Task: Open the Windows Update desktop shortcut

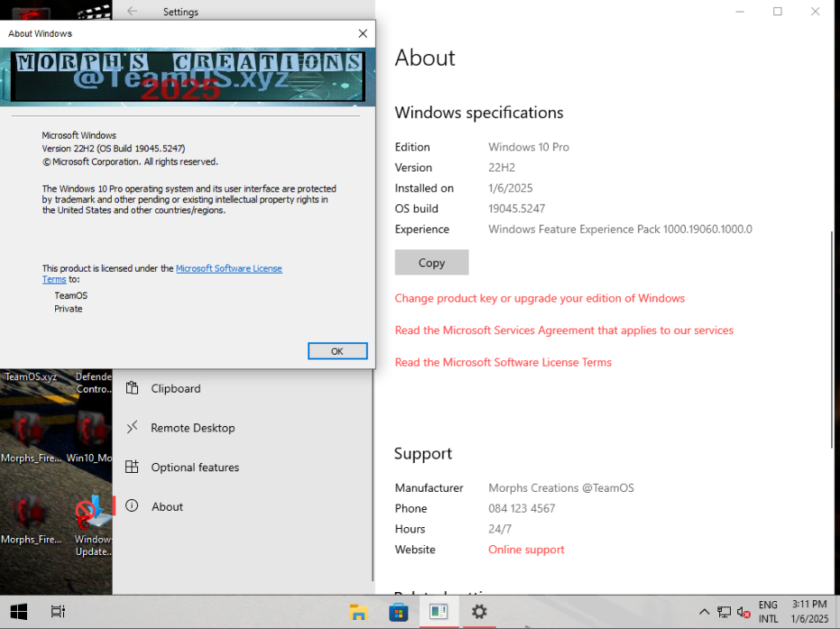Action: tap(93, 525)
